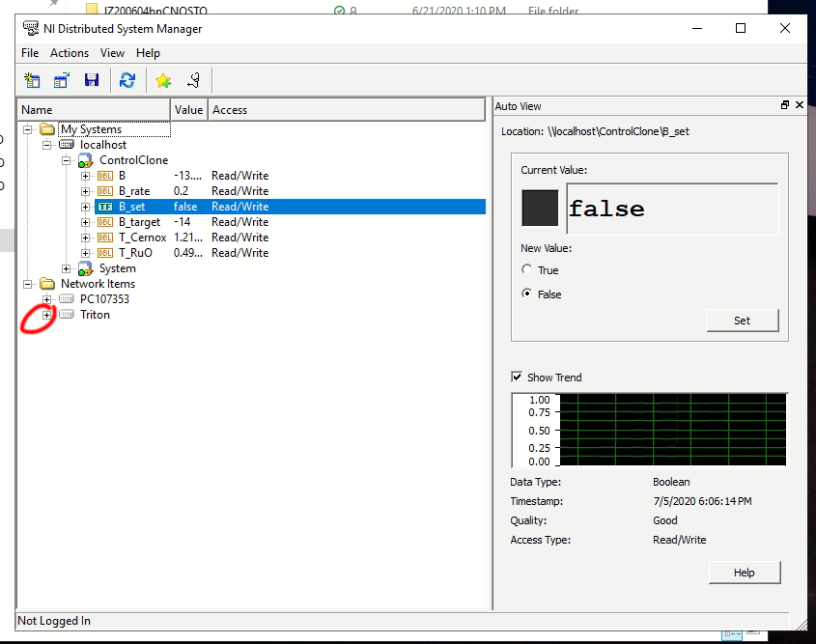Screen dimensions: 816x644
Task: Select the B_target variable label
Action: click(x=139, y=222)
